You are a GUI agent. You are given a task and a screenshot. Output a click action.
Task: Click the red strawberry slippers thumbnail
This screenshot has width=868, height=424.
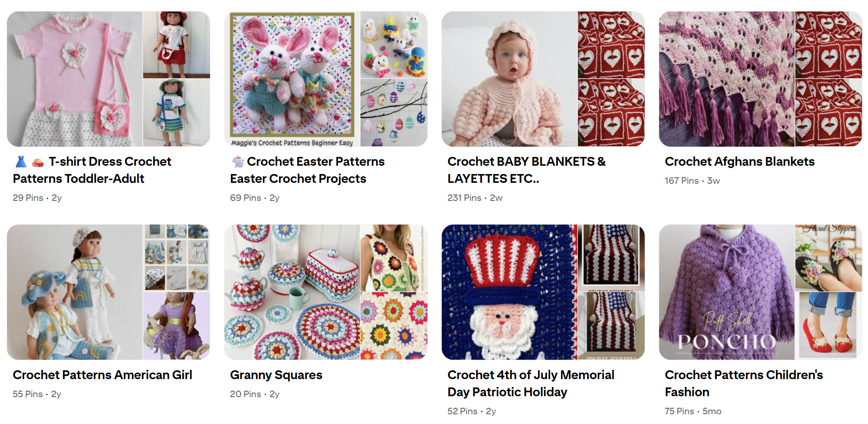pyautogui.click(x=829, y=326)
